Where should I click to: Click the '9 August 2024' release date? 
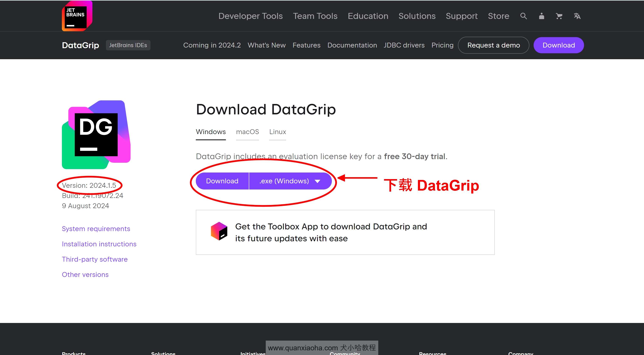(x=85, y=206)
